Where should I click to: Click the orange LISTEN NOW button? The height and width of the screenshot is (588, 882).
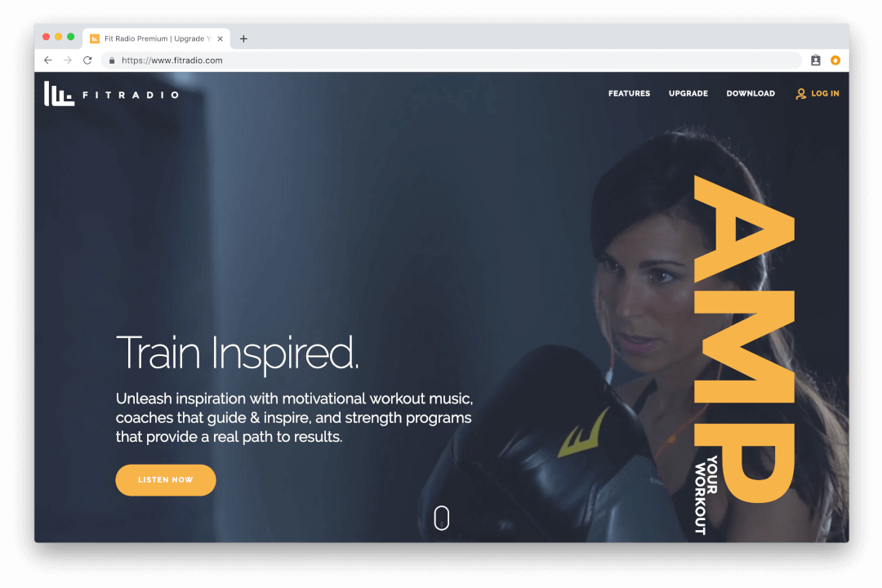pos(166,480)
